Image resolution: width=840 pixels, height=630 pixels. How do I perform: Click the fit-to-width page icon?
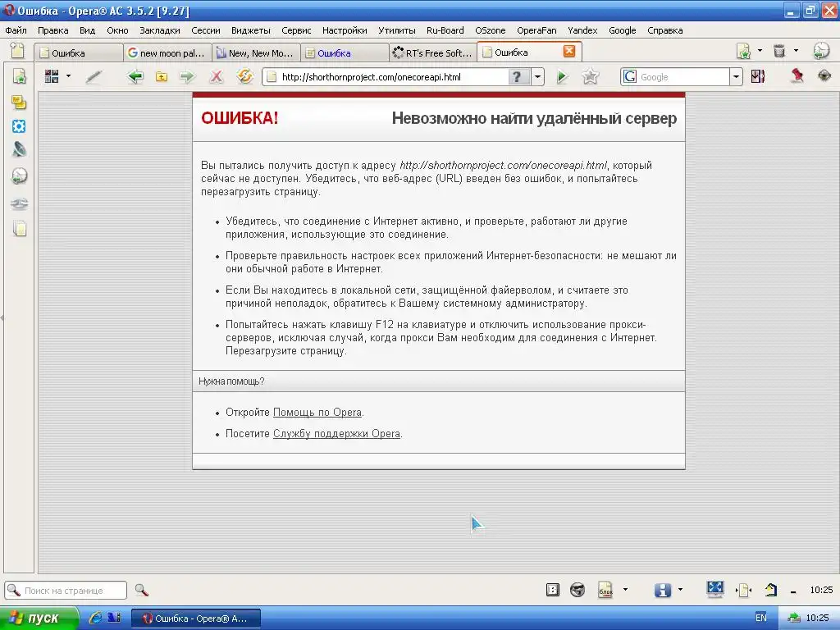[x=743, y=591]
